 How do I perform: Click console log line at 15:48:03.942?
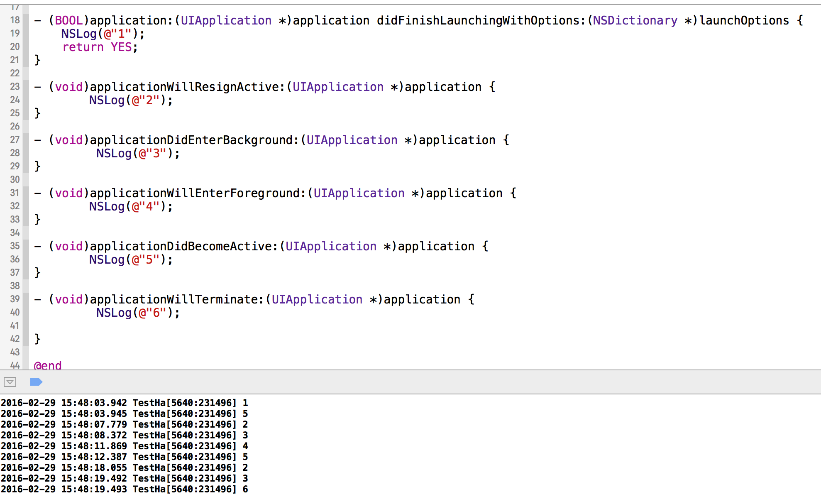tap(125, 403)
